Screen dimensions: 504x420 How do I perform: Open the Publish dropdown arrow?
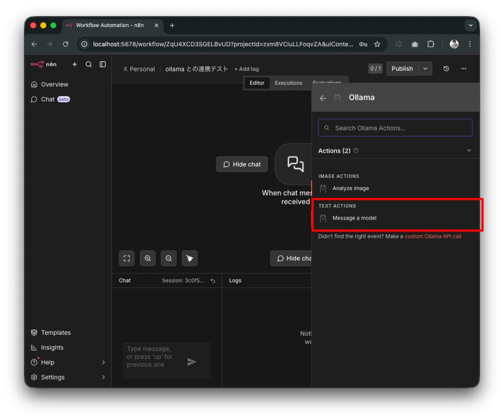(x=425, y=69)
